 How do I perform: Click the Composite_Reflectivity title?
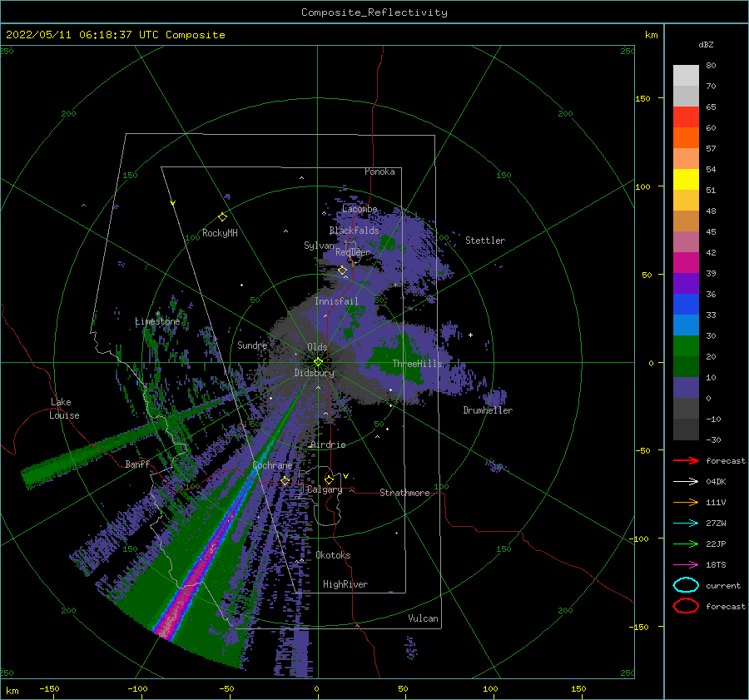(374, 12)
